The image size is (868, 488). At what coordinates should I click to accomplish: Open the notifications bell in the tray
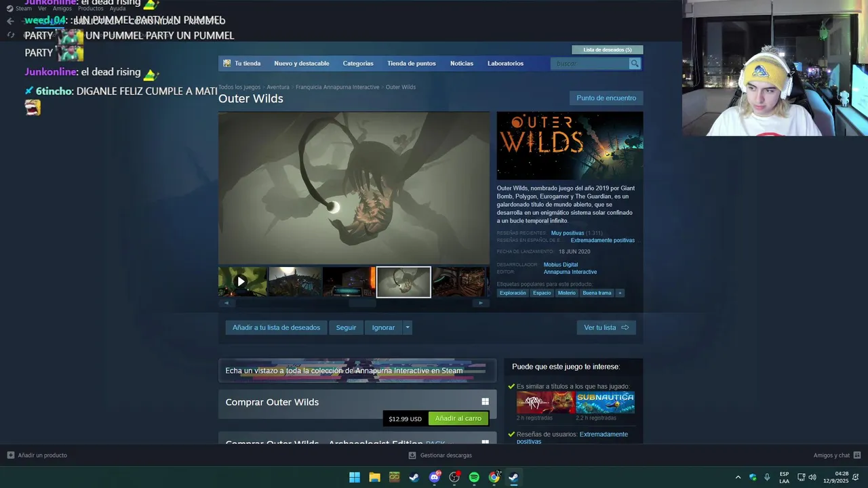856,477
